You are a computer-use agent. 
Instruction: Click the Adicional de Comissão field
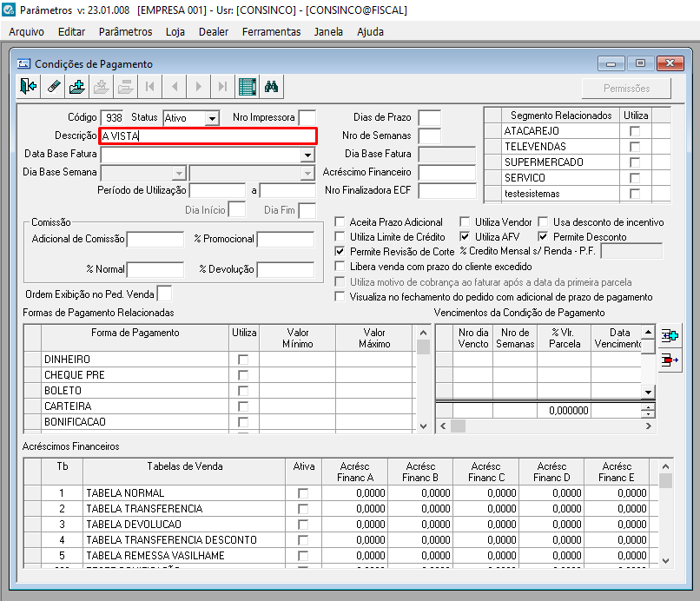tap(155, 240)
